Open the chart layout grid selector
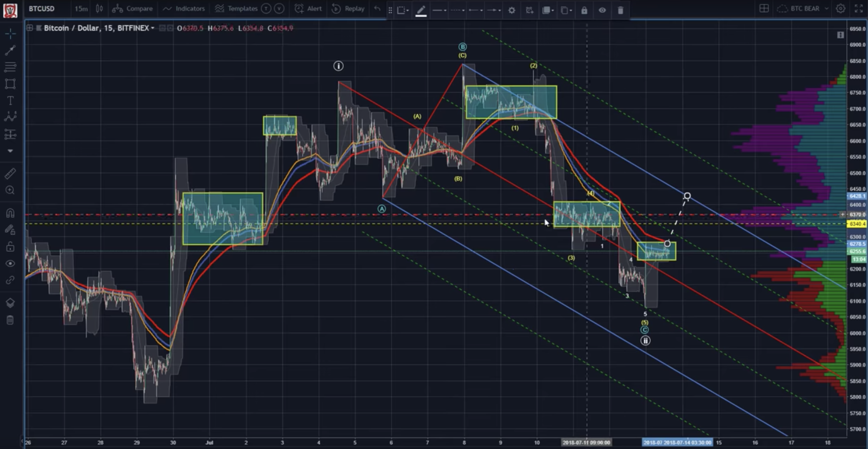 tap(764, 9)
